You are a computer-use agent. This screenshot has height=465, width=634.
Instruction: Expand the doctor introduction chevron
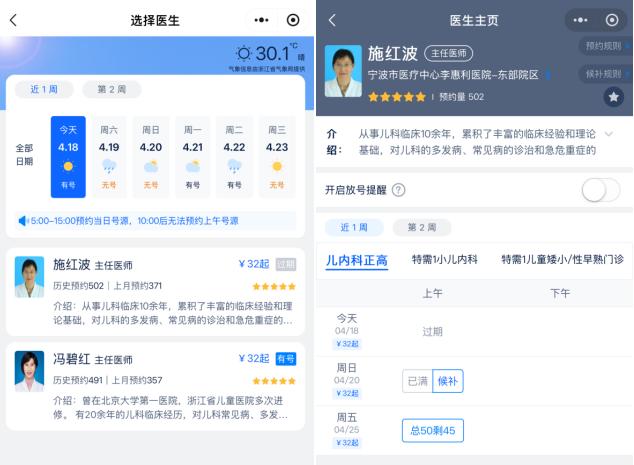[x=609, y=134]
